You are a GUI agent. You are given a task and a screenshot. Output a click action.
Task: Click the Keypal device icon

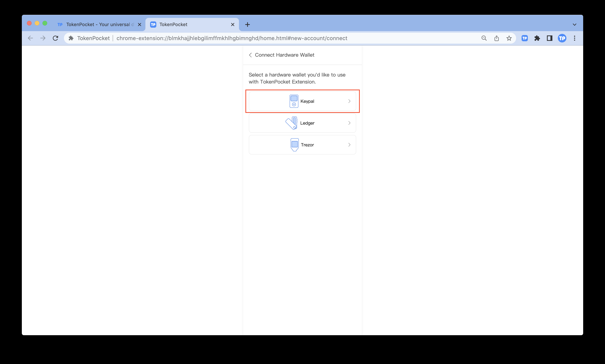[294, 101]
